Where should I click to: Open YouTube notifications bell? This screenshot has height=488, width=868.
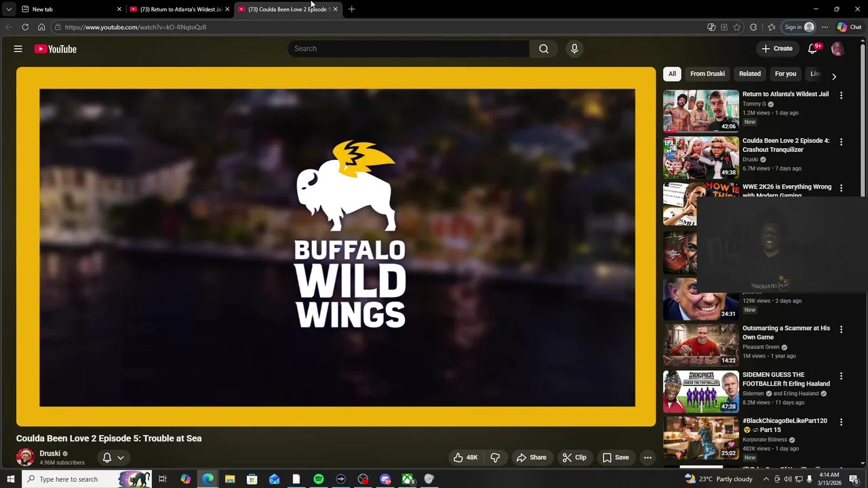coord(812,49)
